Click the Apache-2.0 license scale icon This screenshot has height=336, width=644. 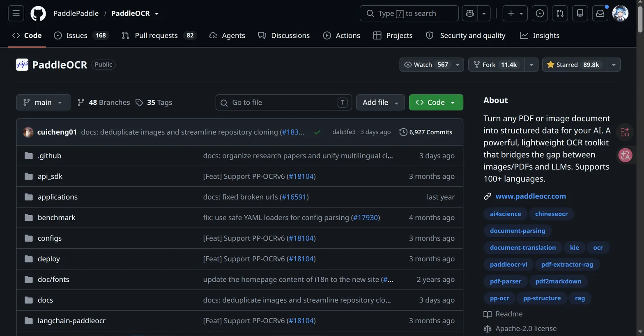[x=488, y=329]
